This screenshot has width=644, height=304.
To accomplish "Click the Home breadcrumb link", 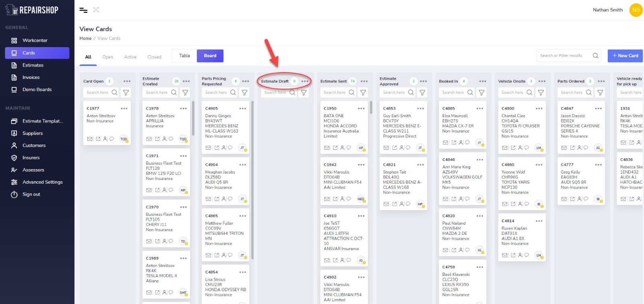I will pyautogui.click(x=85, y=39).
